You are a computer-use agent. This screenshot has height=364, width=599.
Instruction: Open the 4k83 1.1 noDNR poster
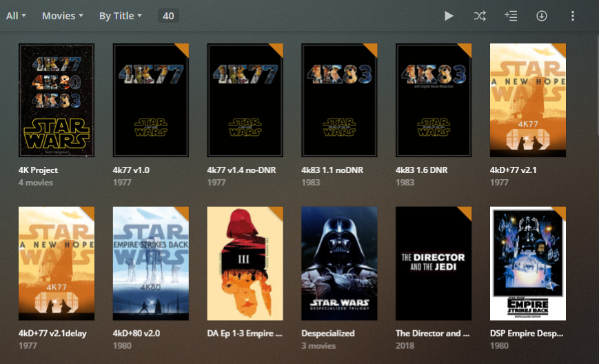tap(339, 100)
